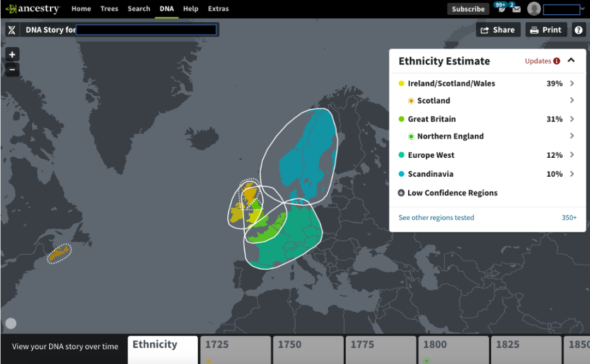Select the yellow Scotland color dot
The height and width of the screenshot is (364, 590).
410,100
